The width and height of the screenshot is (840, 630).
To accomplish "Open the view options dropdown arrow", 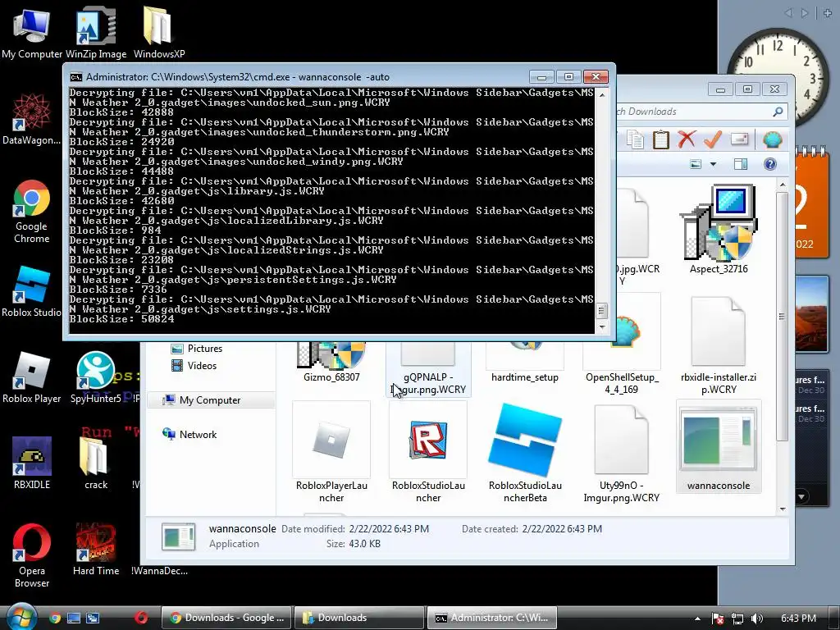I will (x=713, y=164).
